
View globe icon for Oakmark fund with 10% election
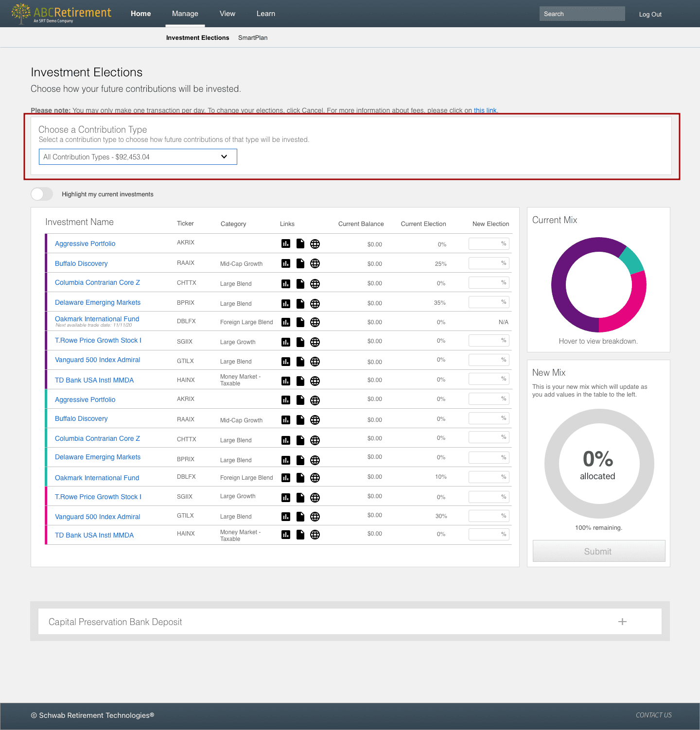coord(315,478)
